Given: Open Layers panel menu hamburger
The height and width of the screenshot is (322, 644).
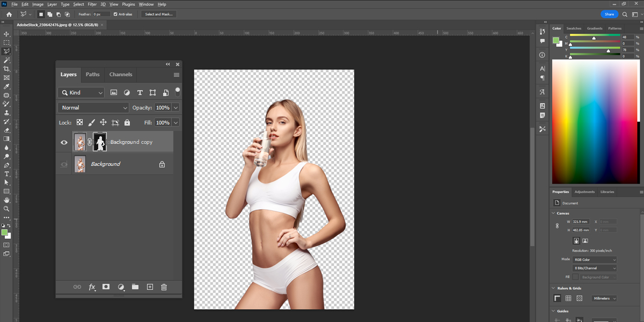Looking at the screenshot, I should (177, 75).
